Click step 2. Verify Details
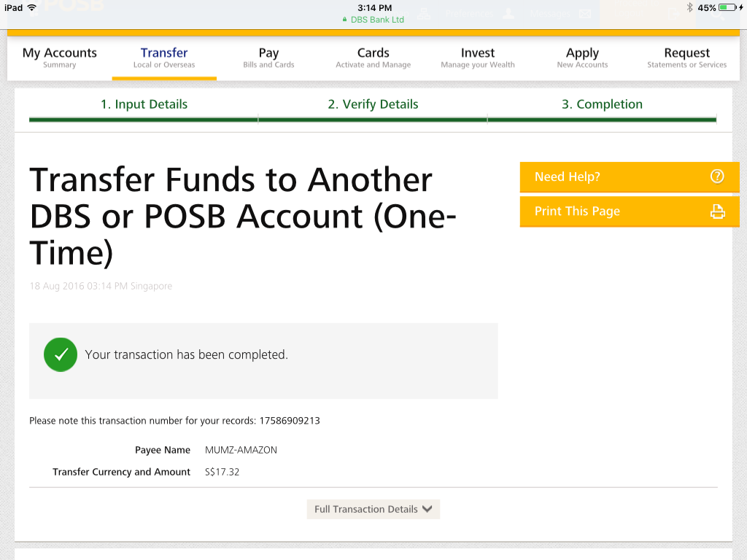This screenshot has width=747, height=560. [x=373, y=104]
